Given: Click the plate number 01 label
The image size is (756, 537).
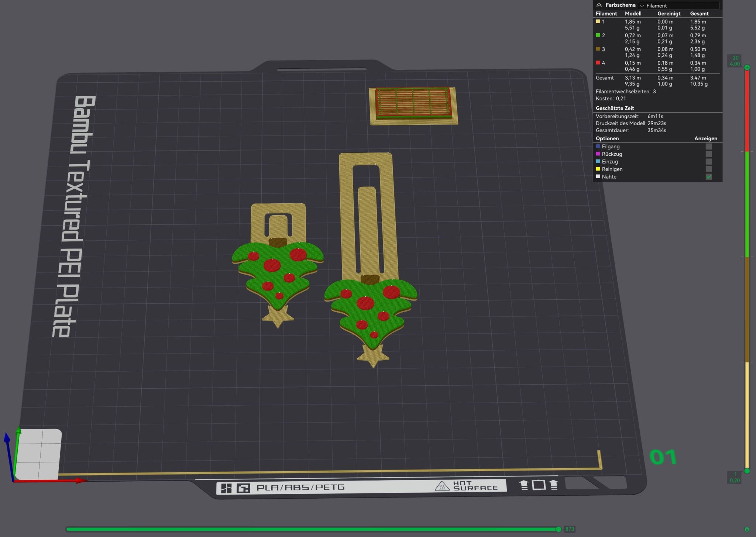Looking at the screenshot, I should coord(663,457).
